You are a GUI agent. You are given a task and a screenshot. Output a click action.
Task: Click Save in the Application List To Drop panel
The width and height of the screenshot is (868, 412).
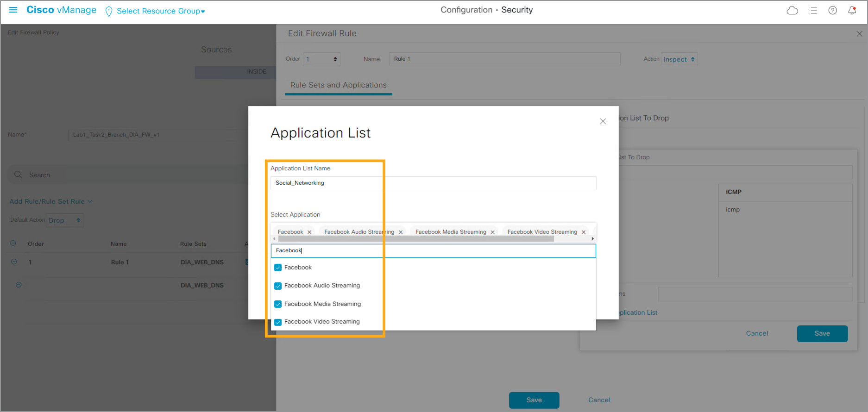822,333
